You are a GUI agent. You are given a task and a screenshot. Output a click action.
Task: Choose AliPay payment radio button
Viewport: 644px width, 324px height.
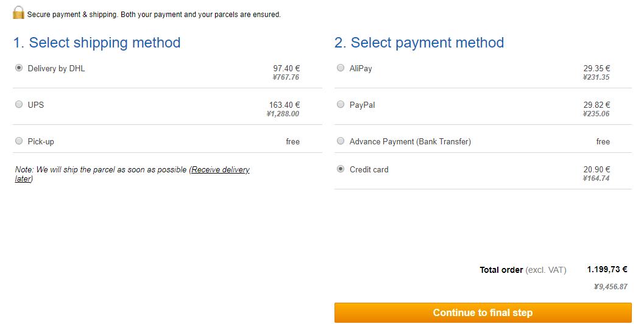point(341,68)
